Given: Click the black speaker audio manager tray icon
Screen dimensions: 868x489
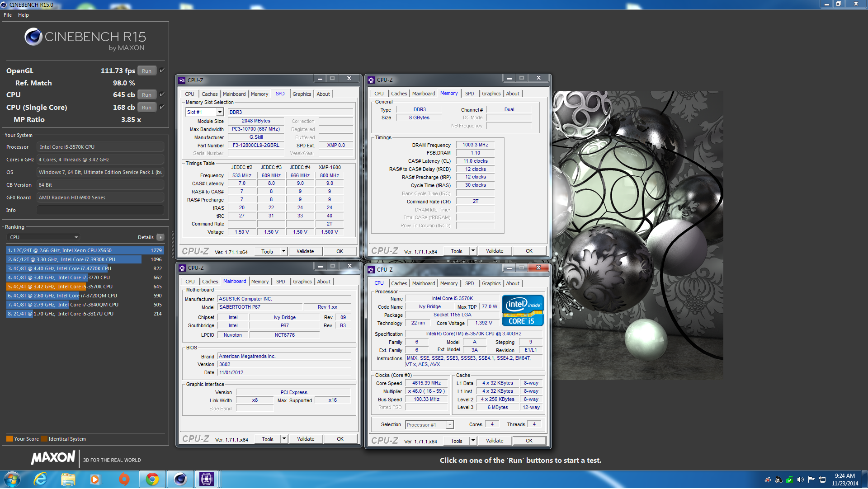Looking at the screenshot, I should coord(778,480).
